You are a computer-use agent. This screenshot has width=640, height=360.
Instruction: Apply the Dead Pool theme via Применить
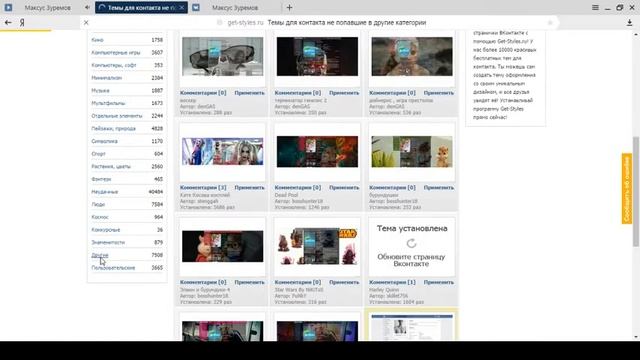[344, 188]
